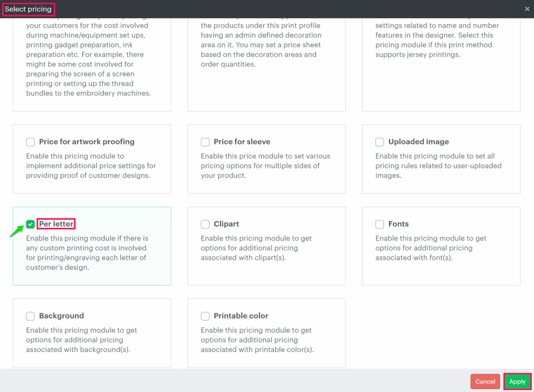Click the Fonts module description text
The width and height of the screenshot is (534, 392).
431,248
